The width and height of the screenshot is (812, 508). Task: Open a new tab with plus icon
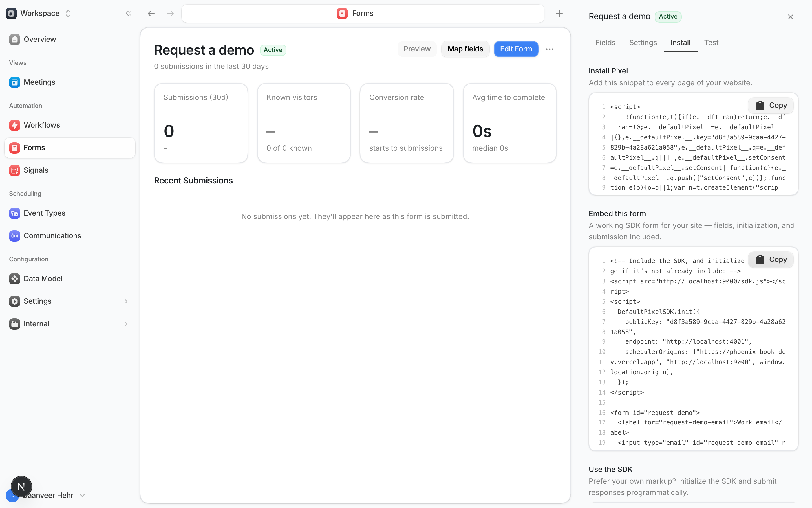pyautogui.click(x=559, y=14)
